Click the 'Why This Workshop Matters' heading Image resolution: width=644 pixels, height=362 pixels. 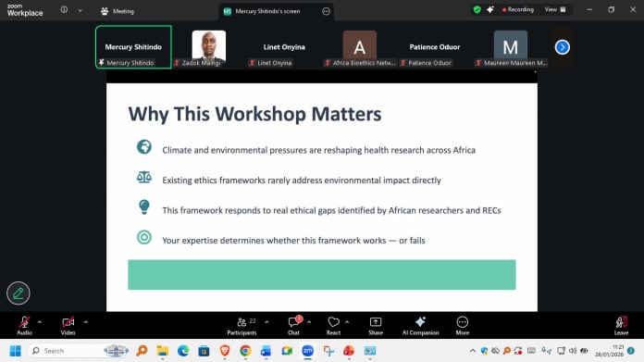(x=255, y=114)
